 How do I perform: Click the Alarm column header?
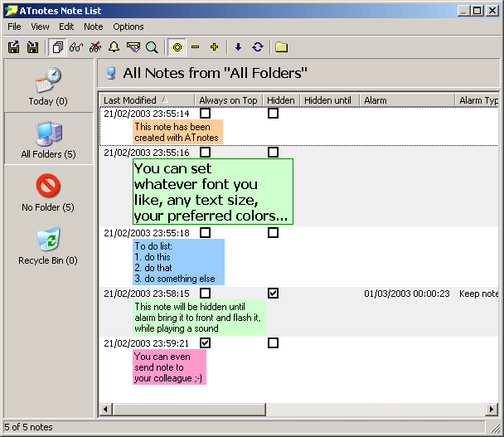407,100
